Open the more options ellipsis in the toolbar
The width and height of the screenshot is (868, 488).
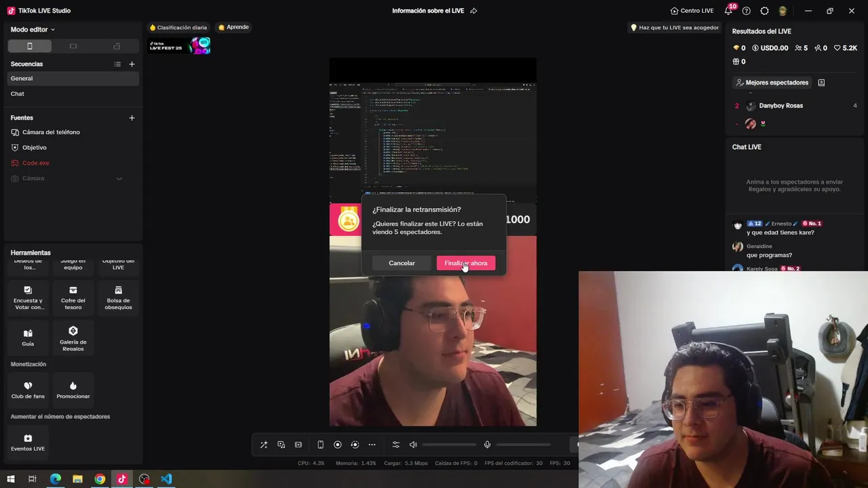[372, 445]
